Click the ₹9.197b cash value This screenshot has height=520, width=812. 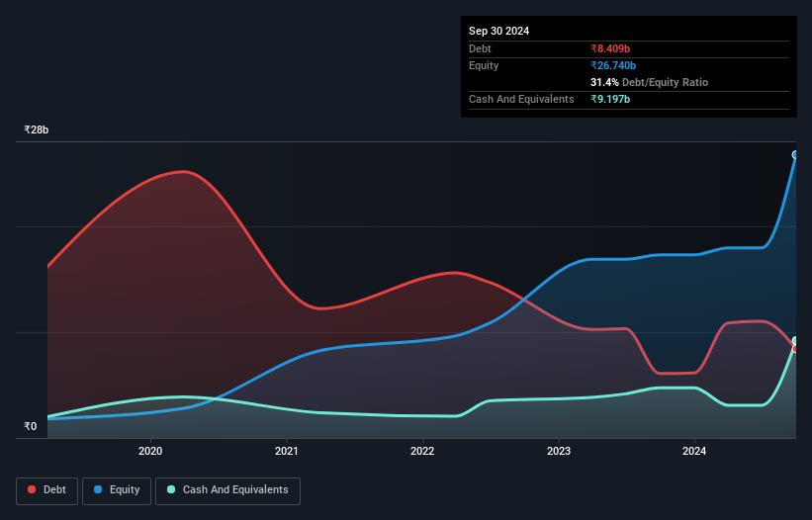pyautogui.click(x=610, y=99)
